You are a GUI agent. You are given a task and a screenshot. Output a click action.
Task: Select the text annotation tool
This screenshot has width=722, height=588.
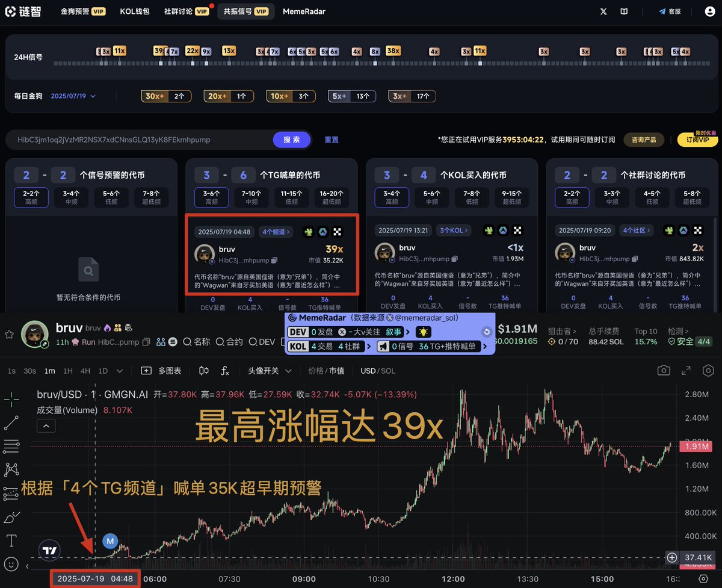[x=11, y=540]
